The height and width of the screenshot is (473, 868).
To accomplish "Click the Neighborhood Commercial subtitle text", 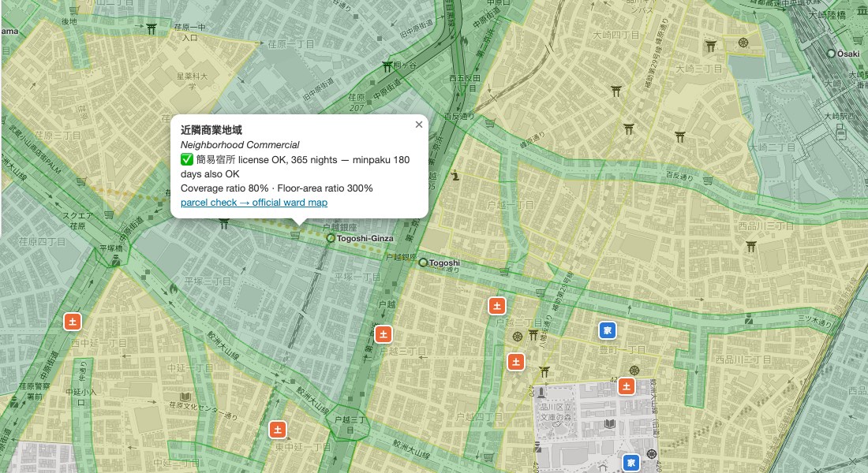I will point(240,145).
